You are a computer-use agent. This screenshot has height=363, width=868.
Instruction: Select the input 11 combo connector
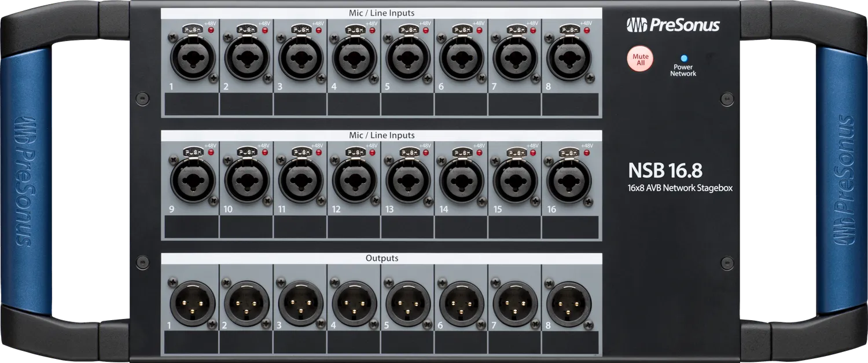(300, 180)
